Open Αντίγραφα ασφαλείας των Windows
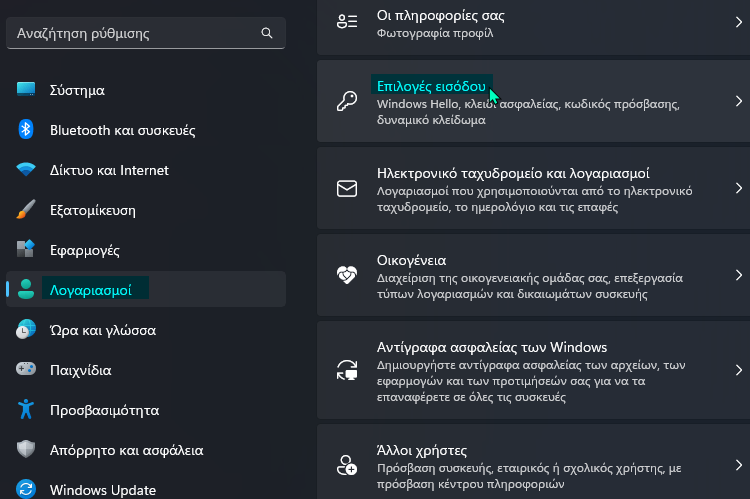 533,370
